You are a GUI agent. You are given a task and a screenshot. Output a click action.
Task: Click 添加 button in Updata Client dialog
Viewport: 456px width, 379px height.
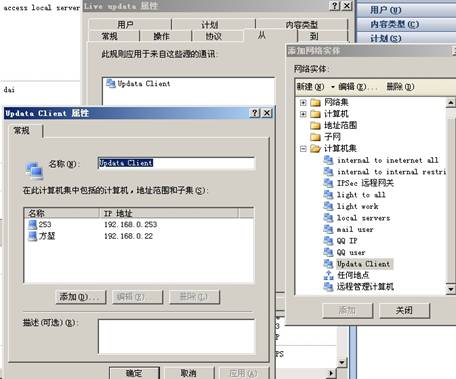coord(81,297)
